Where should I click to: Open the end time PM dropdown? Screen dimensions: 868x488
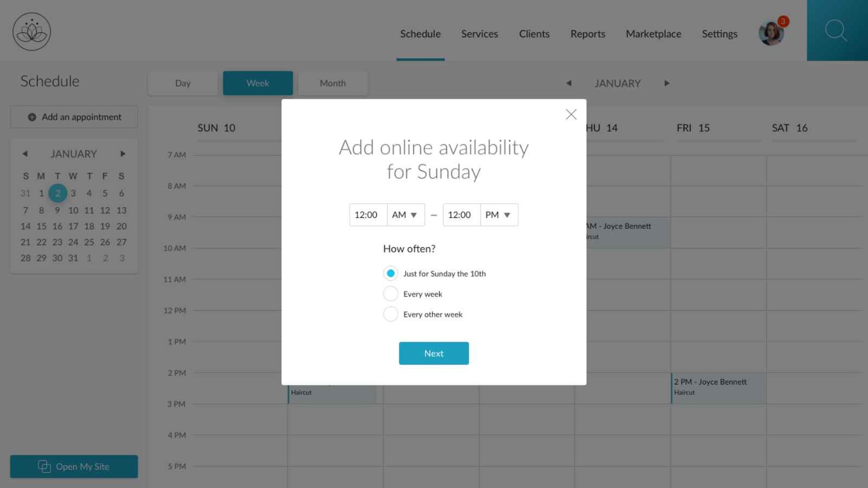[x=499, y=215]
